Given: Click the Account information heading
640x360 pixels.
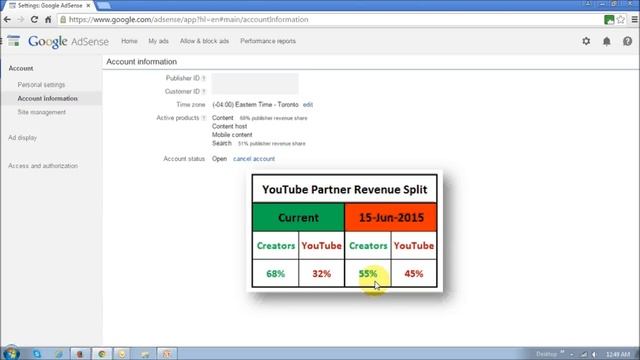Looking at the screenshot, I should pos(142,62).
